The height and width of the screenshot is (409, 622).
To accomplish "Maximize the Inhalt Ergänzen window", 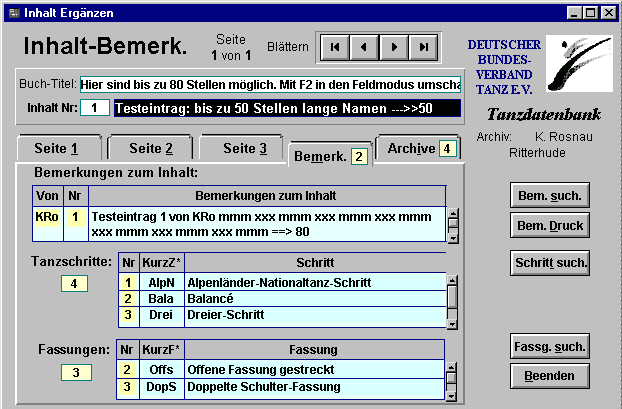I will 590,13.
